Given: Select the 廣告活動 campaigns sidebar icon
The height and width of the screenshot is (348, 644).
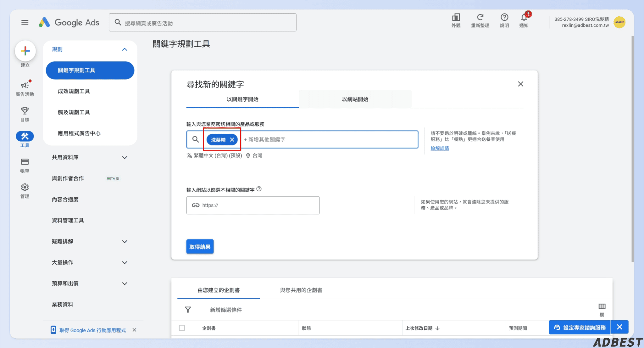Looking at the screenshot, I should [x=25, y=85].
